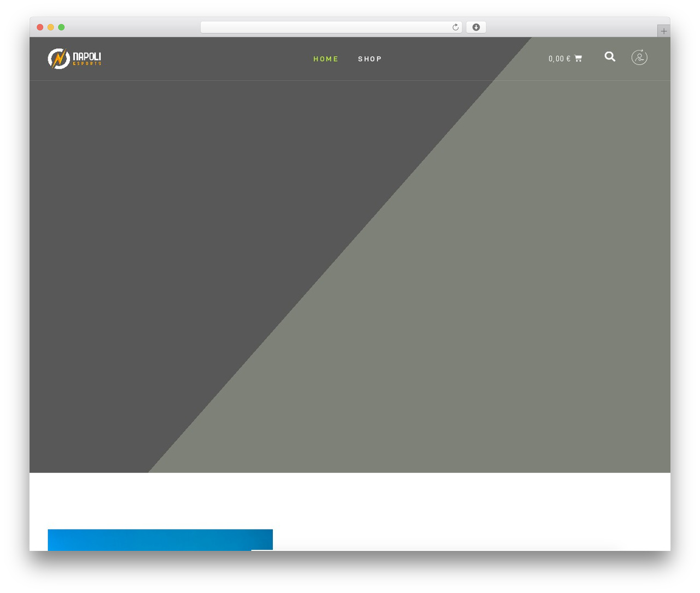Focus the browser address bar
The image size is (700, 593).
click(x=331, y=27)
